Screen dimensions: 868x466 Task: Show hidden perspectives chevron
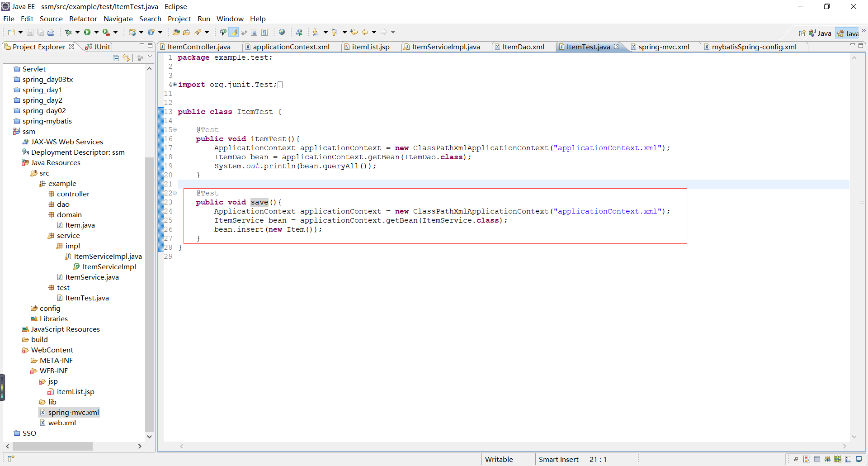(863, 31)
